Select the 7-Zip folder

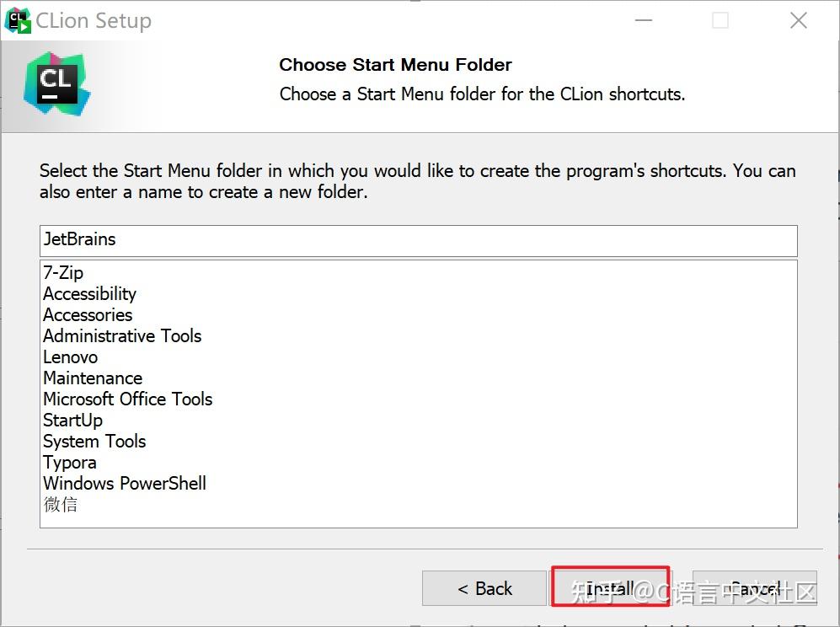tap(64, 273)
